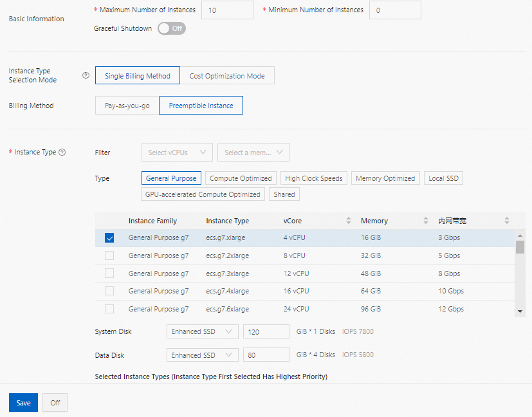The height and width of the screenshot is (417, 532).
Task: Select the ecs.g7.3xlarge checkbox
Action: 109,273
